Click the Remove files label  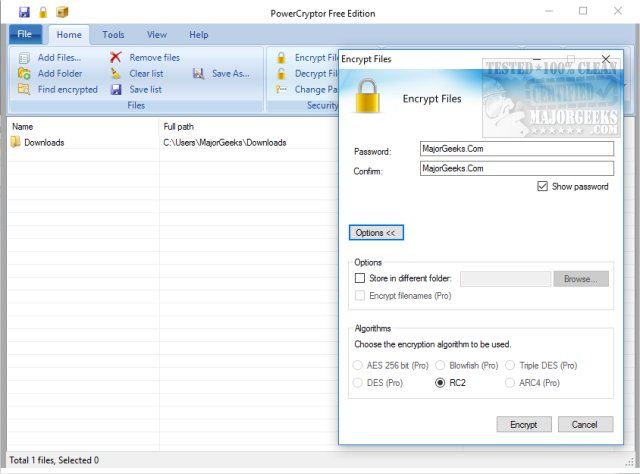(155, 58)
